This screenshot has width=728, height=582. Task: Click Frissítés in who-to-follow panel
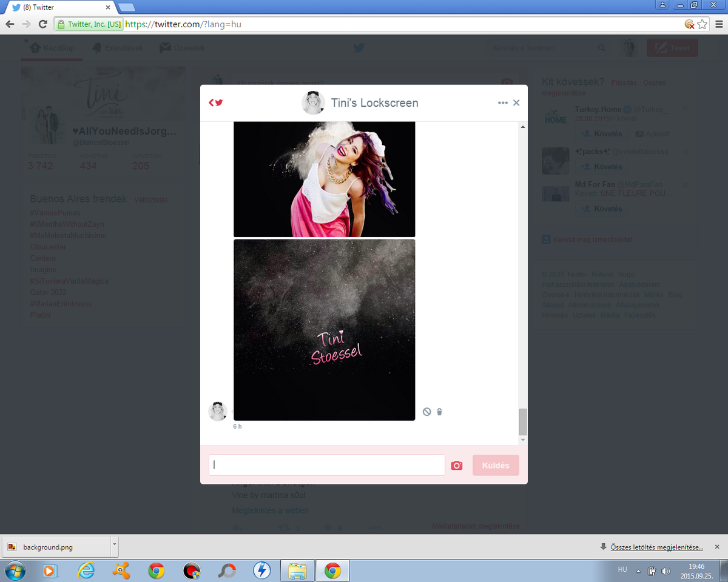[x=624, y=82]
